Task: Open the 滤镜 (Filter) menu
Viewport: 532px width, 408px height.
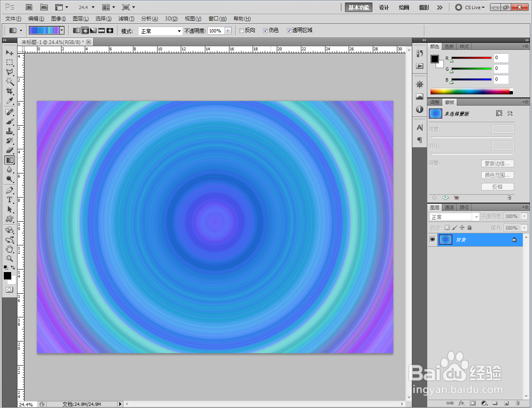Action: (126, 19)
